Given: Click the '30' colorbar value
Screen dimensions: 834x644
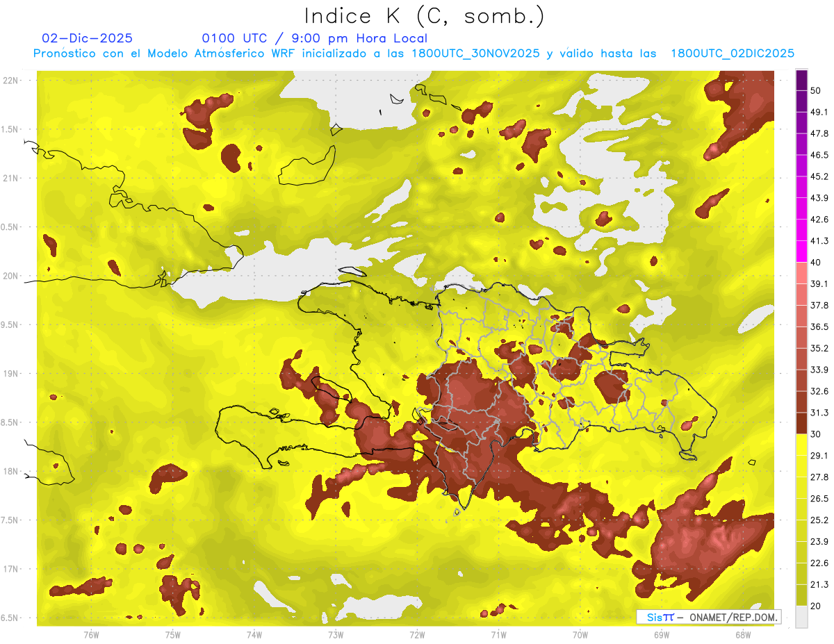Looking at the screenshot, I should tap(817, 434).
